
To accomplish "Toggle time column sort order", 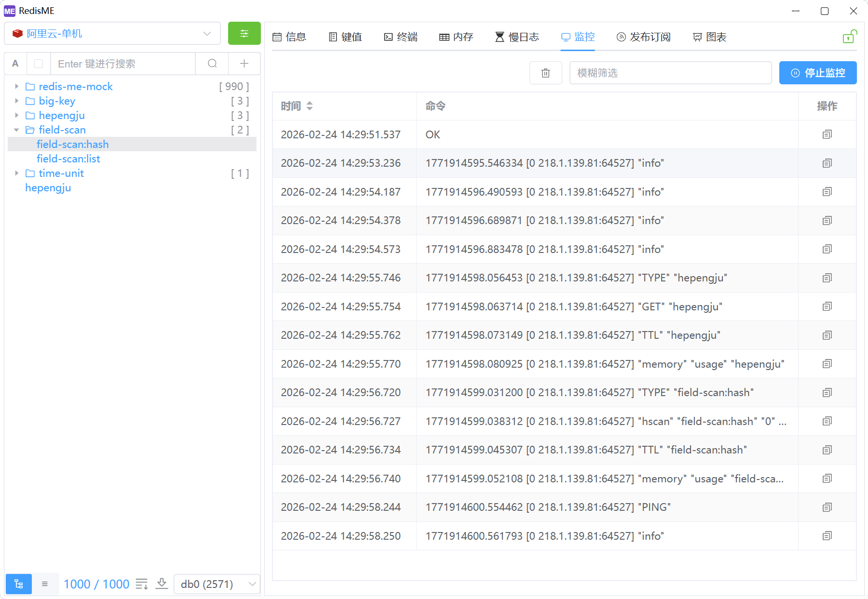I will (x=310, y=106).
